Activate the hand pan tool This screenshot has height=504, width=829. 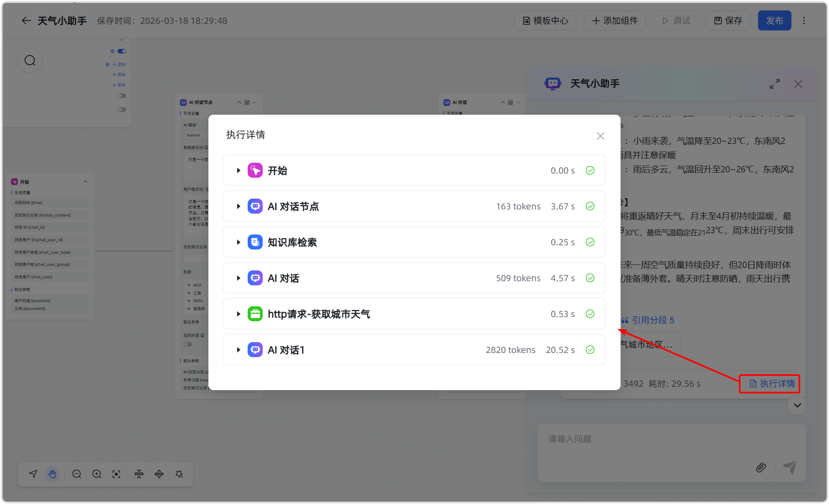[x=53, y=474]
